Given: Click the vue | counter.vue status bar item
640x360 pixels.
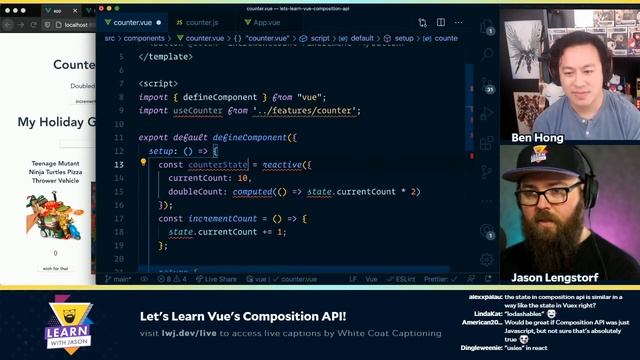Looking at the screenshot, I should point(282,279).
